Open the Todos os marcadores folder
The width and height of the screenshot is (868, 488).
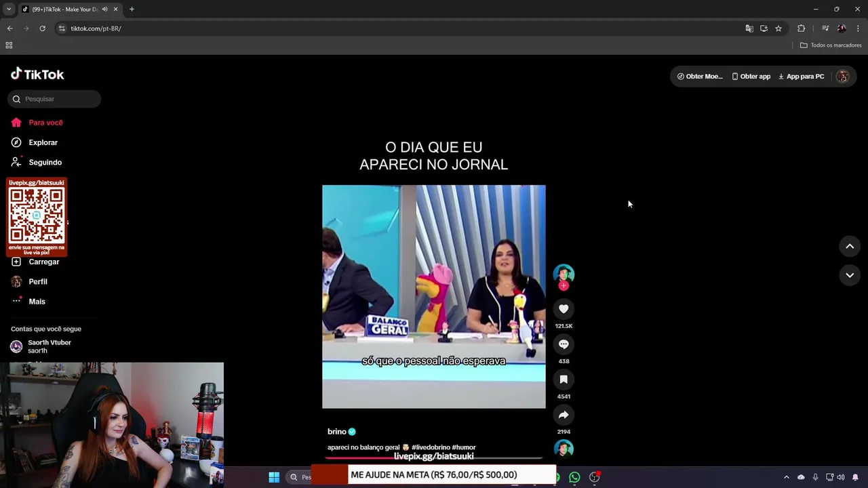tap(831, 45)
